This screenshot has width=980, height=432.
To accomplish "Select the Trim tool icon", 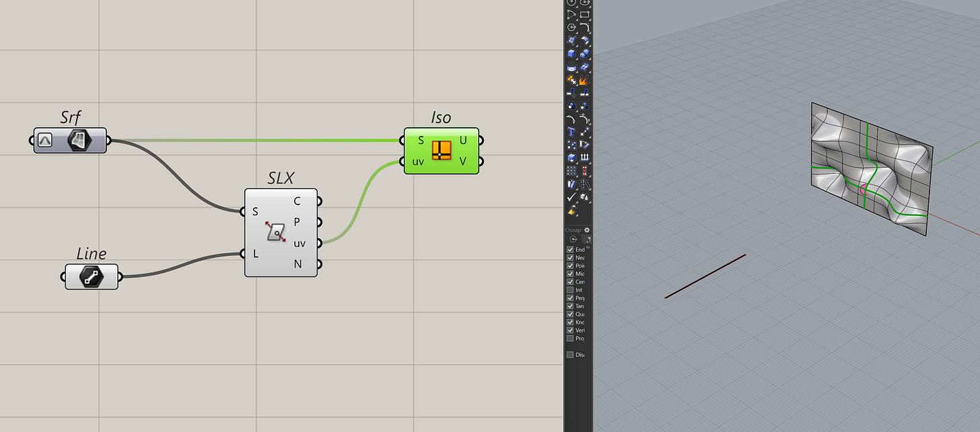I will (571, 93).
